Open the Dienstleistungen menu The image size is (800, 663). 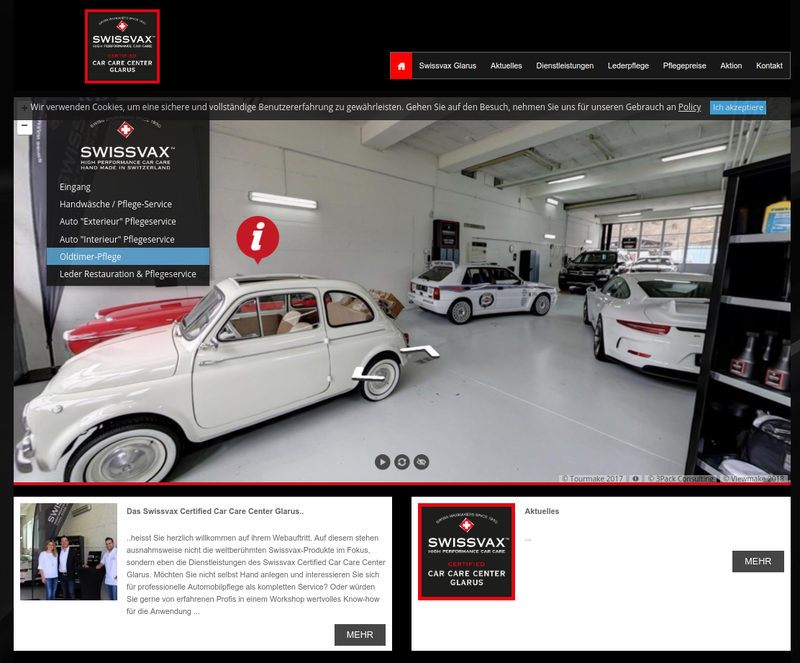tap(565, 66)
